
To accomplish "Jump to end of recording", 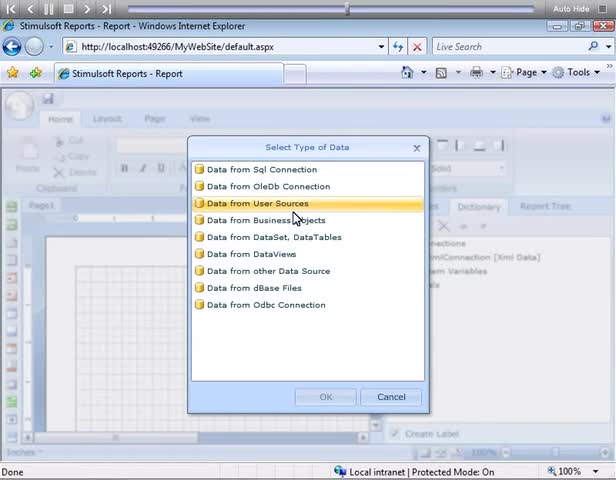I will [x=106, y=9].
